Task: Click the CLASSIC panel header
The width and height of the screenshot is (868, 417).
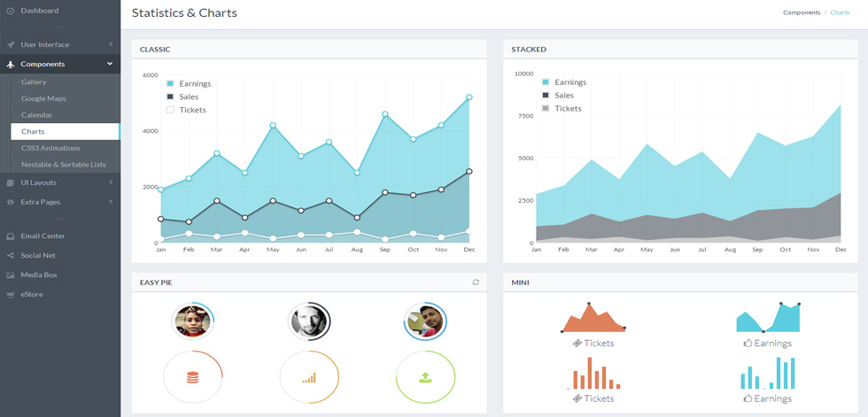Action: click(309, 50)
